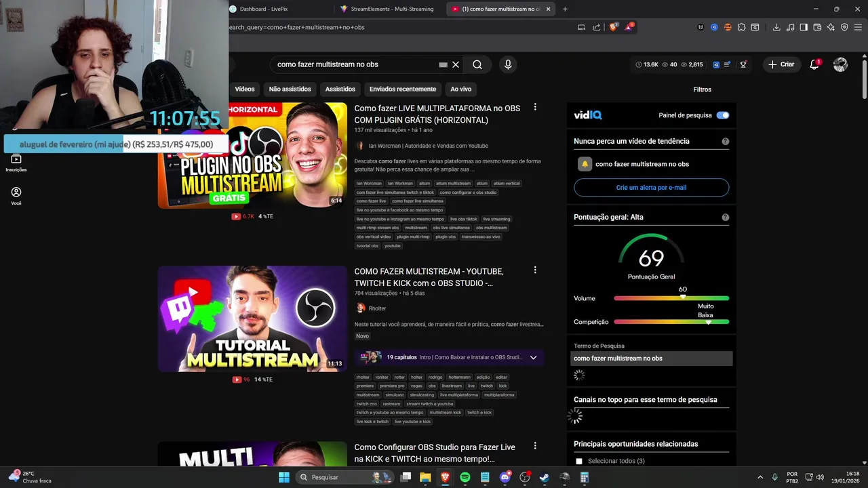Viewport: 868px width, 488px height.
Task: Expand the 19 capítulos chapters list
Action: tap(533, 357)
